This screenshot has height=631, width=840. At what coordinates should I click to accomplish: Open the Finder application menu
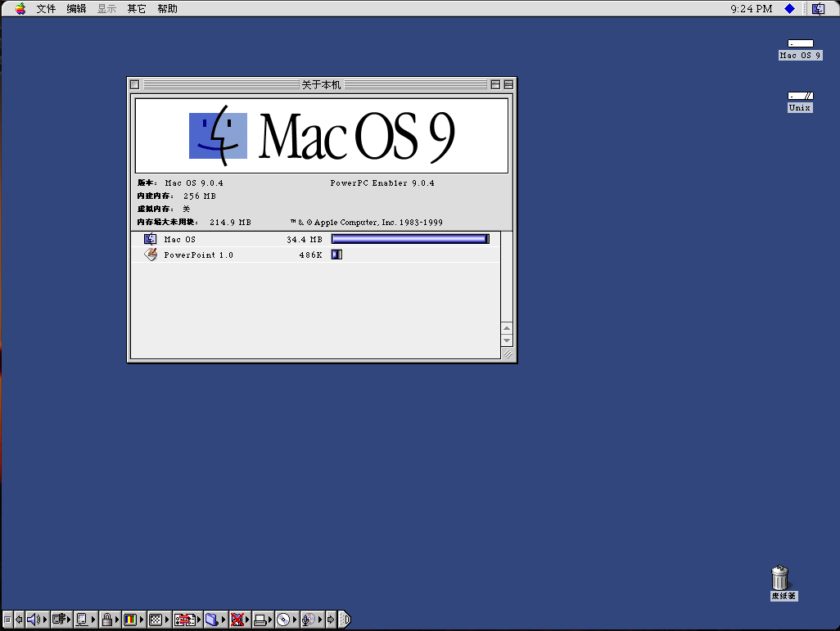click(x=819, y=8)
